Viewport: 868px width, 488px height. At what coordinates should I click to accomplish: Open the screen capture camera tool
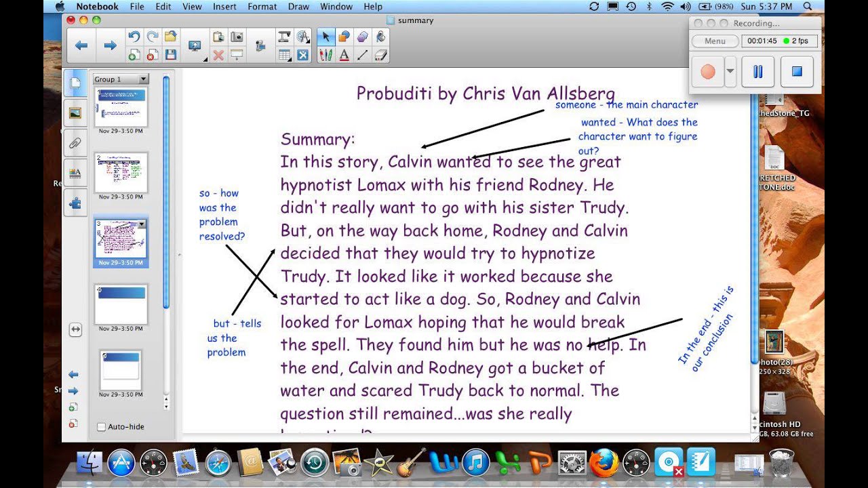pyautogui.click(x=237, y=37)
